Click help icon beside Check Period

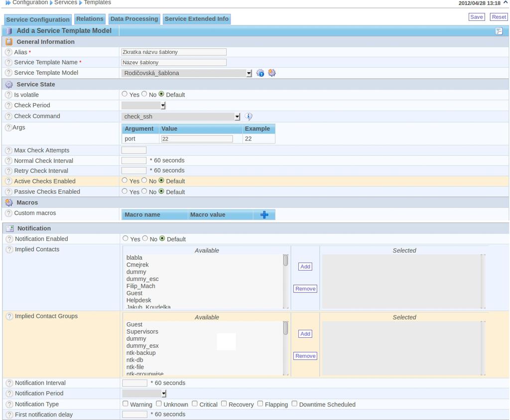coord(9,106)
